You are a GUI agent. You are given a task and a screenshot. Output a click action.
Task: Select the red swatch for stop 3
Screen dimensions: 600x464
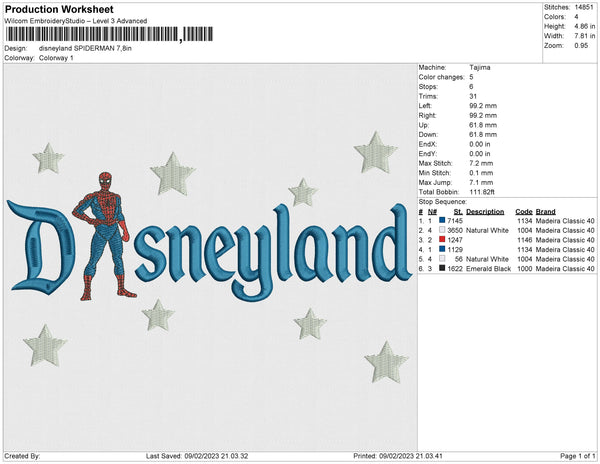442,239
